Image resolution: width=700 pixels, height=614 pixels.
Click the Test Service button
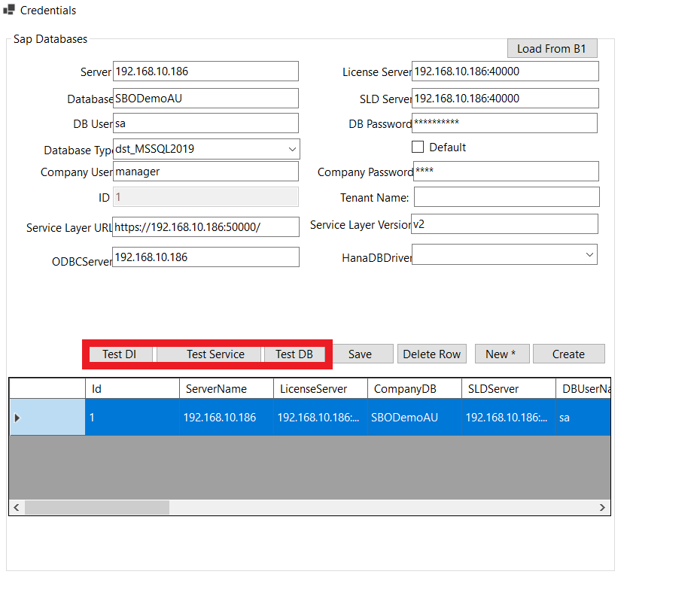click(208, 354)
